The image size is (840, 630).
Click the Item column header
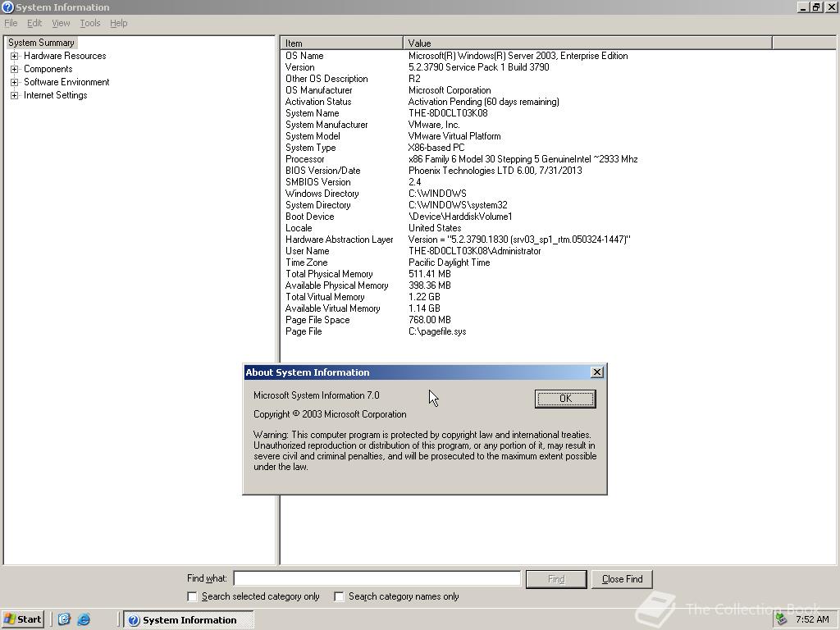[342, 43]
